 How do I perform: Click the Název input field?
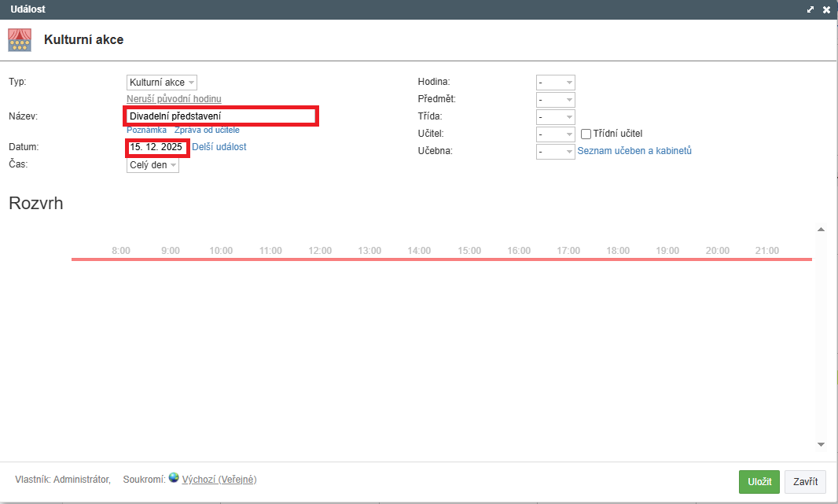coord(221,116)
